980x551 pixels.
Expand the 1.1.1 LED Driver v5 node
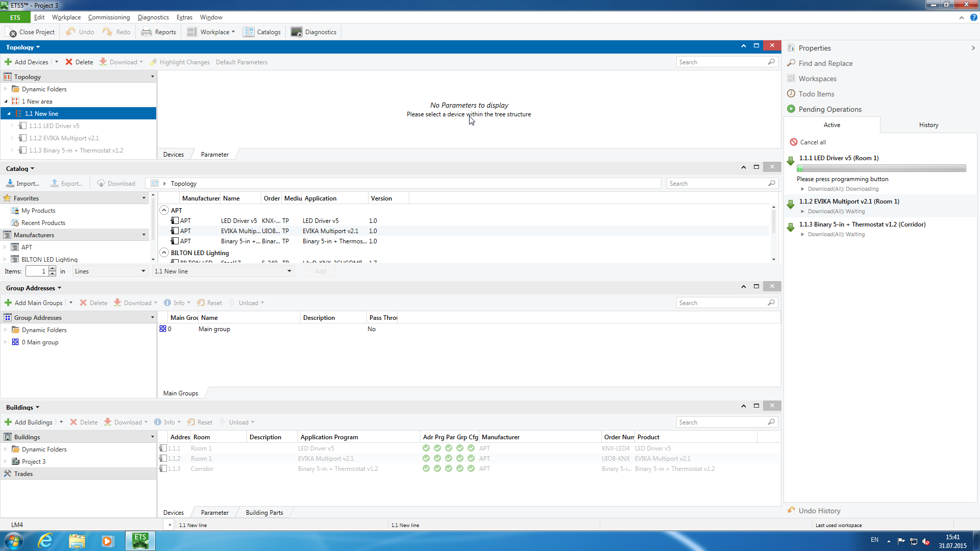pyautogui.click(x=13, y=126)
